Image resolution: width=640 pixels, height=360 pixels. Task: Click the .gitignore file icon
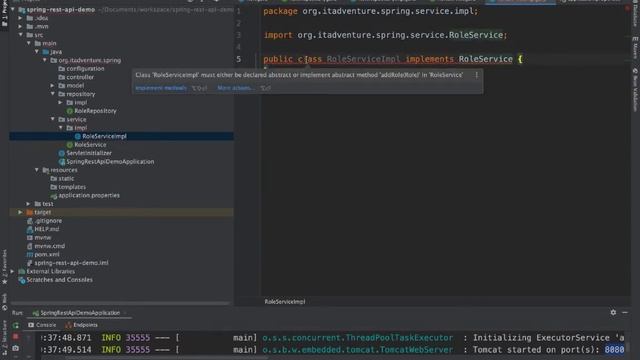29,221
